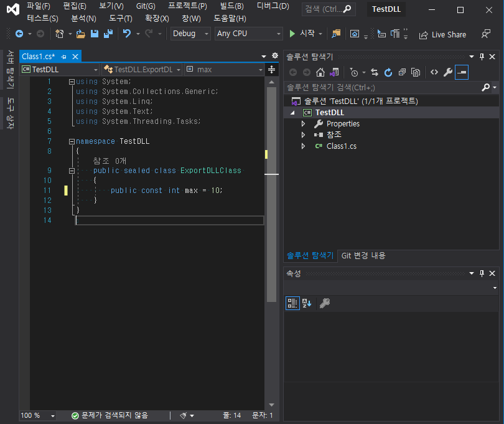Click the save all files icon

pyautogui.click(x=108, y=34)
